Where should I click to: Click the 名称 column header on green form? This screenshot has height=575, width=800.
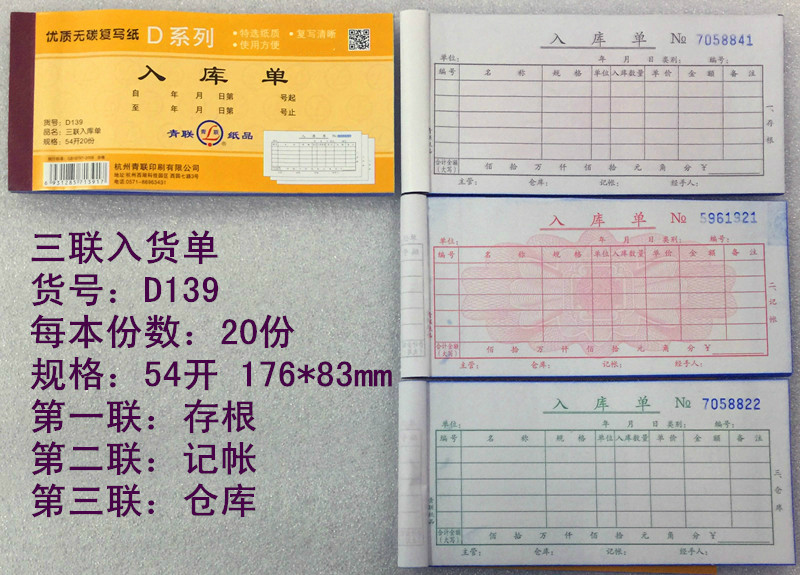pos(507,438)
